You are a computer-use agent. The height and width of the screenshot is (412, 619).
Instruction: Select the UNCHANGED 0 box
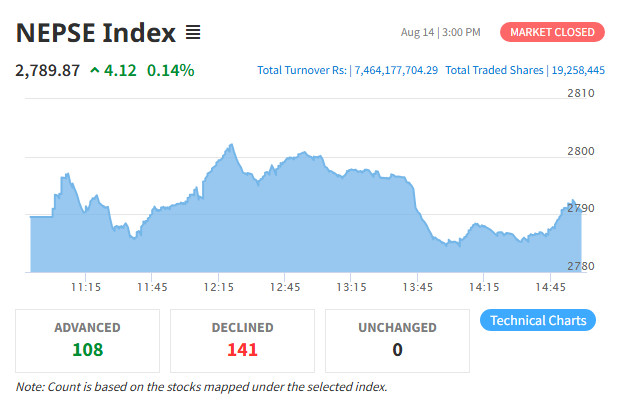click(397, 341)
